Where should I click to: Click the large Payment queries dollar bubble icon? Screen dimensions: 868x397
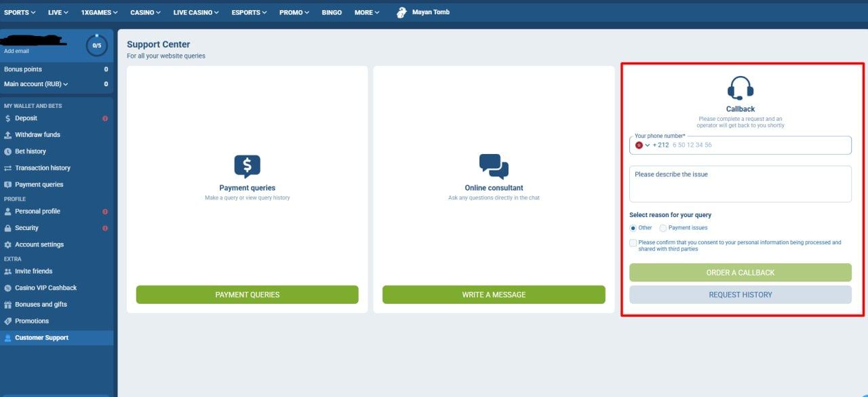pos(247,166)
